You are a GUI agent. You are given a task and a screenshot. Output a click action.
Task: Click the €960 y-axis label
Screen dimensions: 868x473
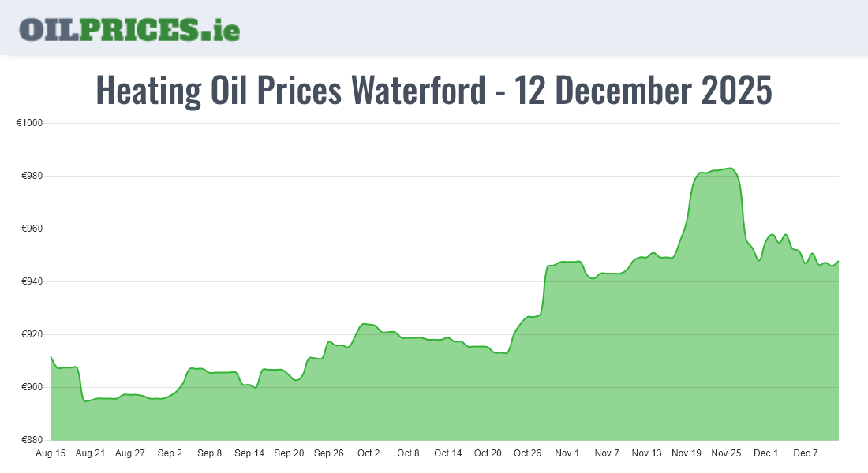(32, 229)
